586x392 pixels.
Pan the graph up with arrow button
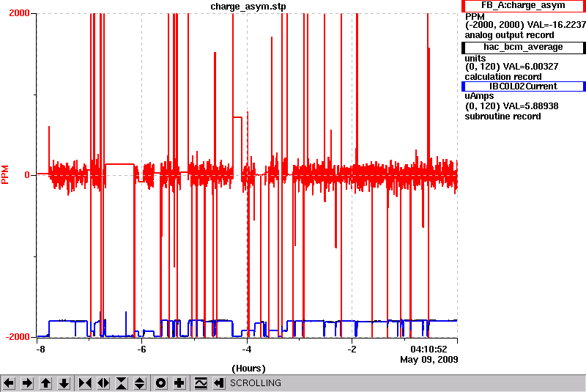[x=45, y=383]
